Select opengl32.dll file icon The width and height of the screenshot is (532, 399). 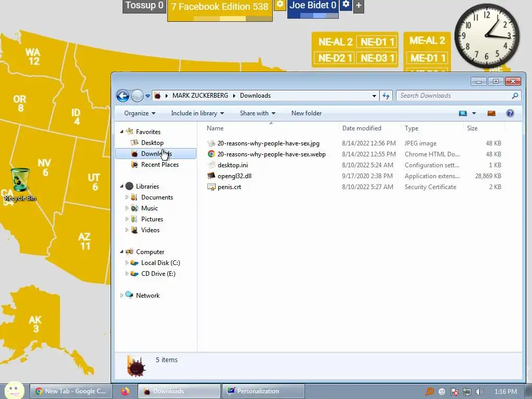[211, 176]
